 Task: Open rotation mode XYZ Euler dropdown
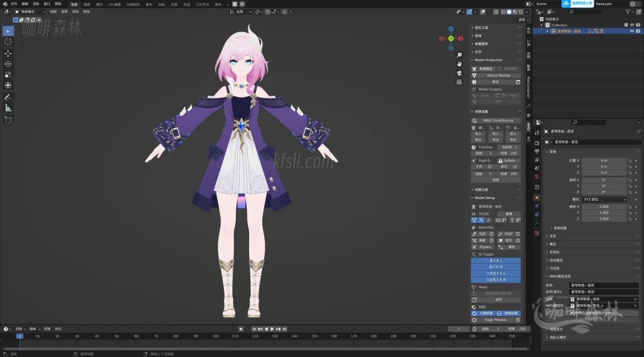(x=604, y=200)
